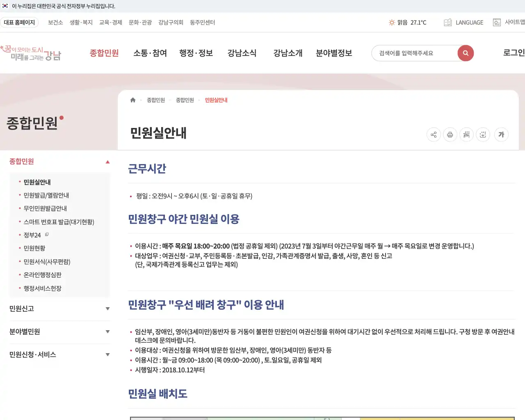
Task: Open the 소통·참여 main menu
Action: coord(150,53)
